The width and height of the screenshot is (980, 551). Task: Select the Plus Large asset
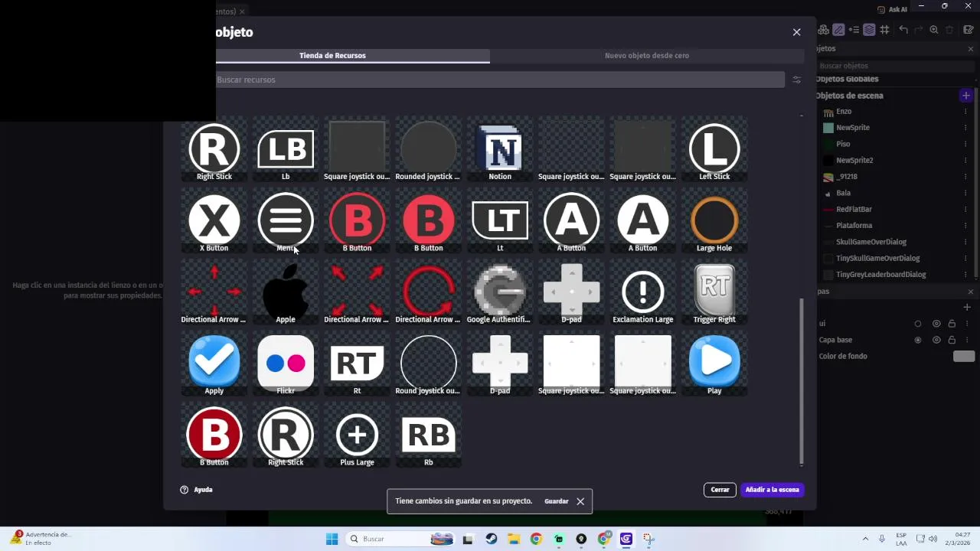coord(357,434)
